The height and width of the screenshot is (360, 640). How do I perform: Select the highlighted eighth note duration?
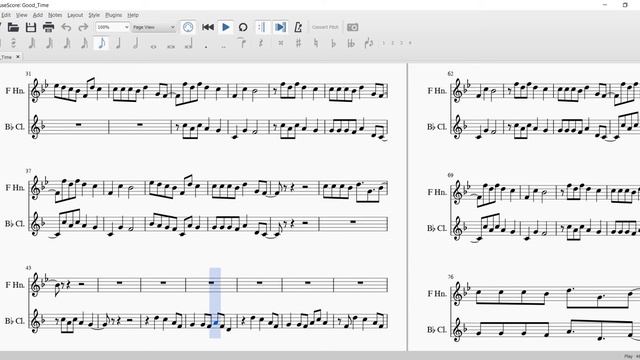pyautogui.click(x=102, y=43)
